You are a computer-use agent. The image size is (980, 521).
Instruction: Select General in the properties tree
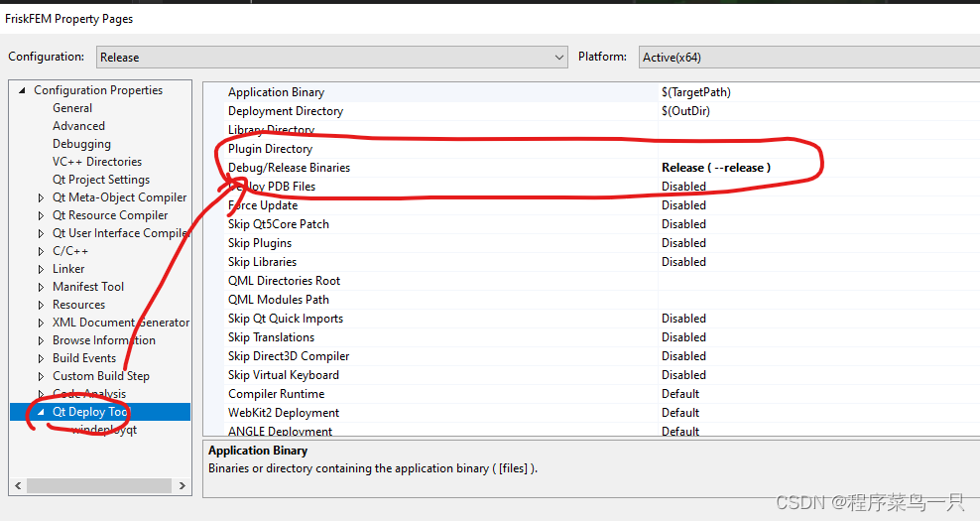72,108
